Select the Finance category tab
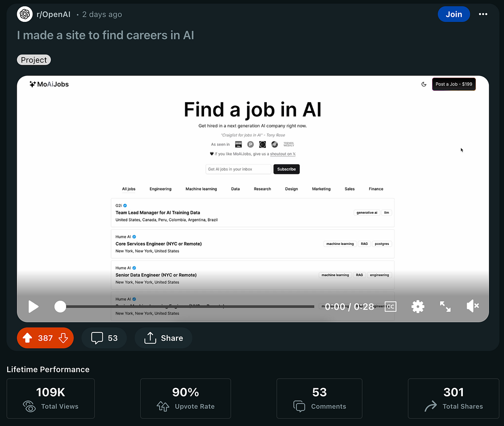This screenshot has height=426, width=504. (375, 189)
